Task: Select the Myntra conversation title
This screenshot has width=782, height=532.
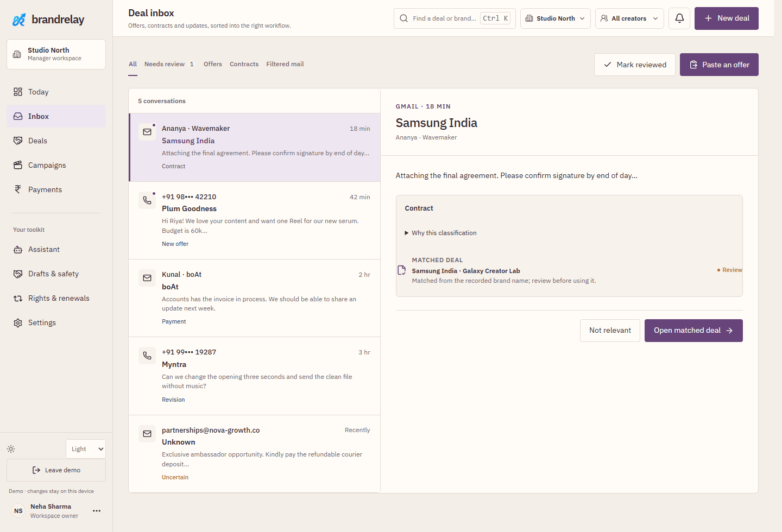Action: pos(174,364)
